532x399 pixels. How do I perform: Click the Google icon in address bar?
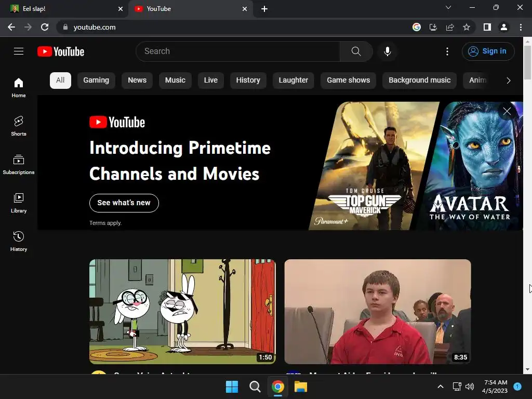pyautogui.click(x=417, y=27)
